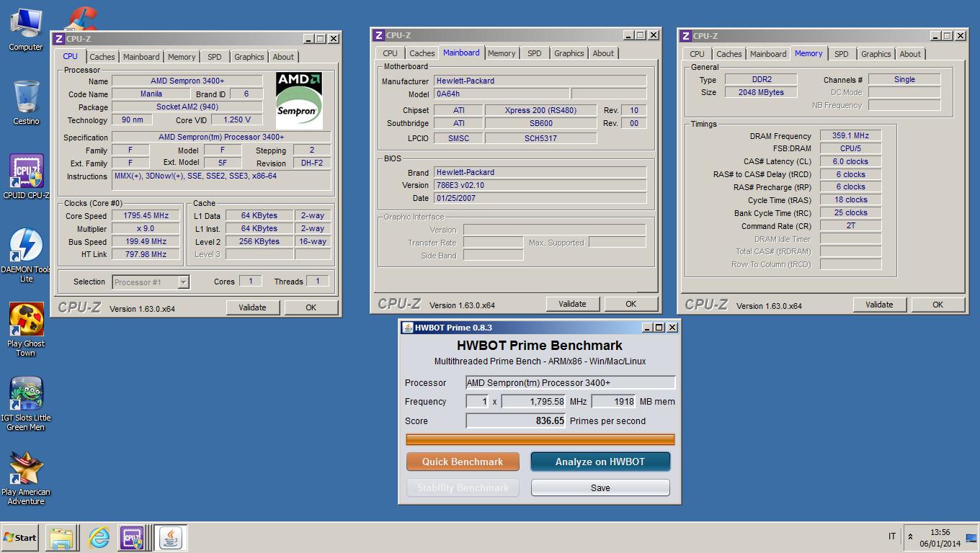Screen dimensions: 980x553
Task: Click Validate in the Memory window
Action: tap(879, 305)
